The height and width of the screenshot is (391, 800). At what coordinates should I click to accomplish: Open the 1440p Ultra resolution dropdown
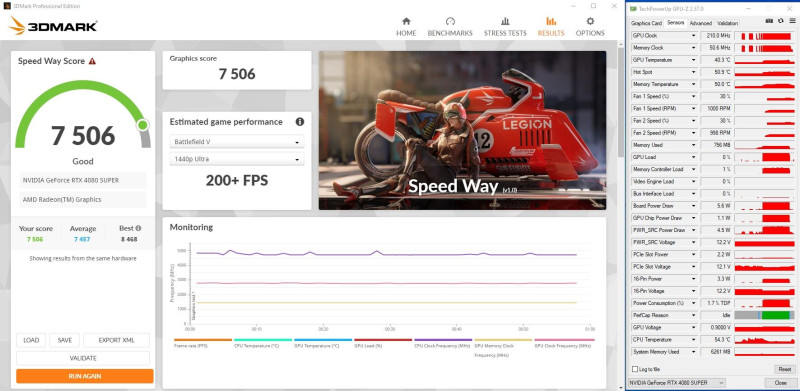click(237, 159)
